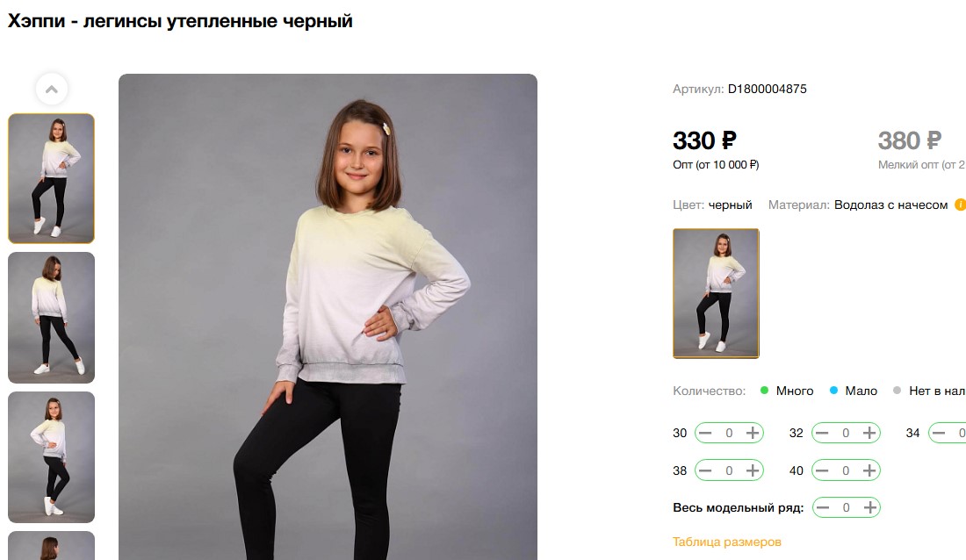Click the size 32 quantity field

[x=846, y=433]
